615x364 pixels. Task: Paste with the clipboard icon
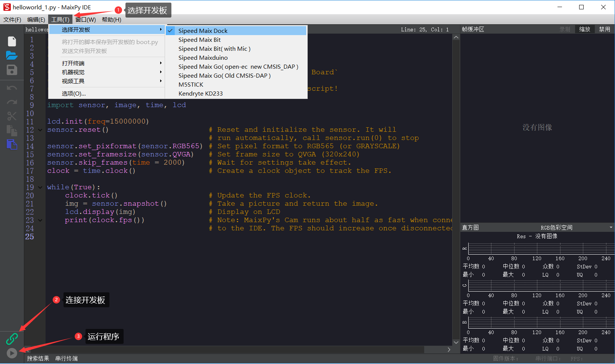click(x=12, y=144)
